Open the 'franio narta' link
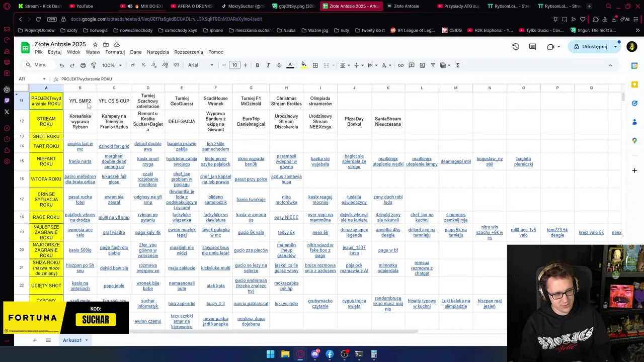Image resolution: width=644 pixels, height=362 pixels. [x=80, y=161]
